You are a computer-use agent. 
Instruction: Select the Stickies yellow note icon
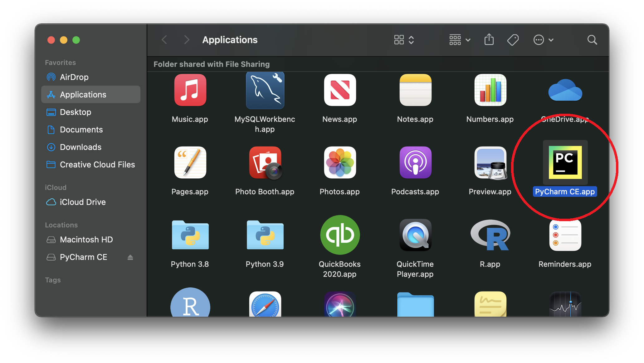coord(490,304)
